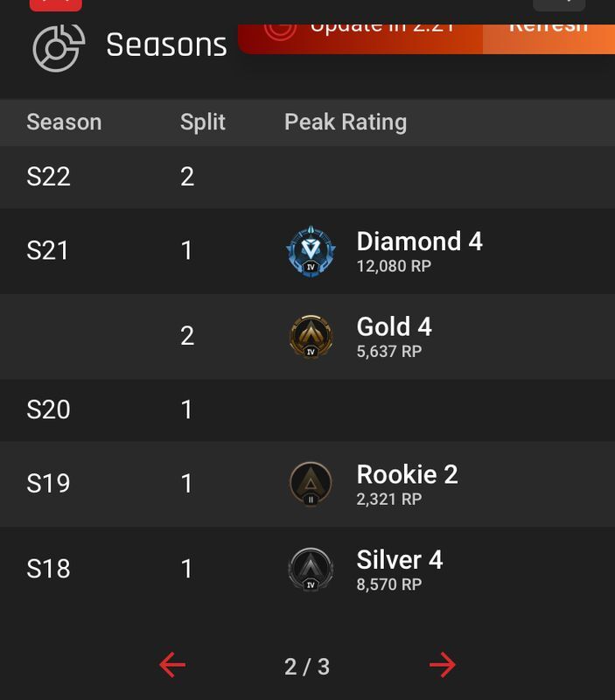The width and height of the screenshot is (615, 700).
Task: Go to previous seasons page arrow
Action: point(172,665)
